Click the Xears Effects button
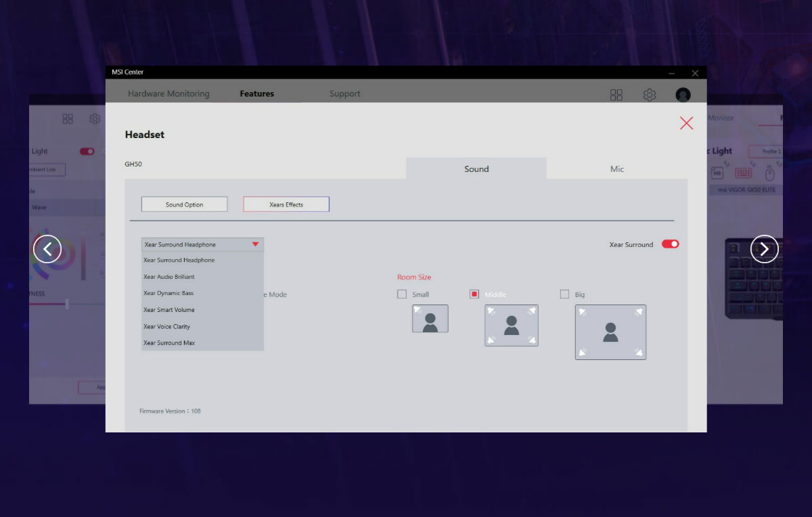 pyautogui.click(x=286, y=204)
